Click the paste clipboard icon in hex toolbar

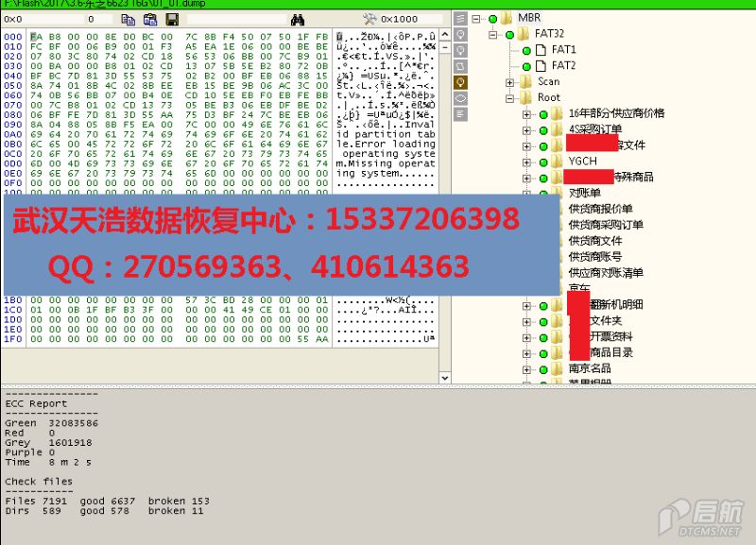point(152,19)
